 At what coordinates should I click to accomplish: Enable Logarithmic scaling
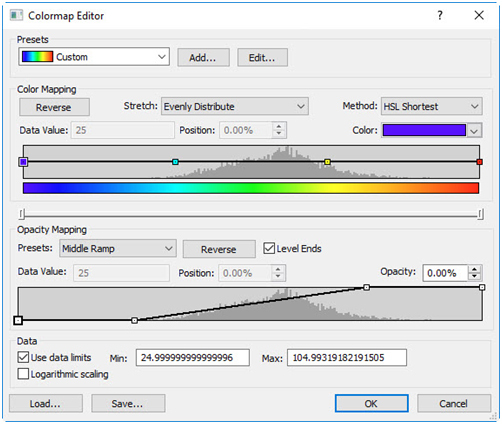(23, 374)
